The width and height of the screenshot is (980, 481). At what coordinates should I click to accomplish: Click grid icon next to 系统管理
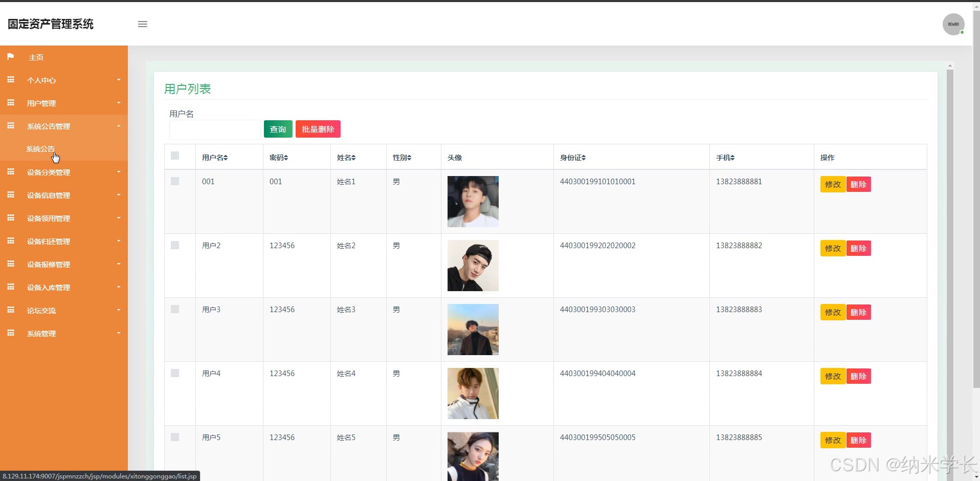10,333
